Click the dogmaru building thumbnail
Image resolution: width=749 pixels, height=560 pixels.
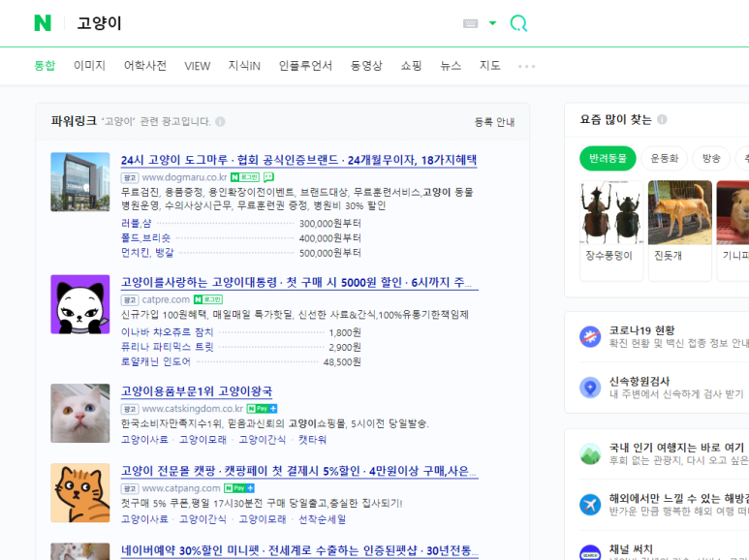point(80,181)
